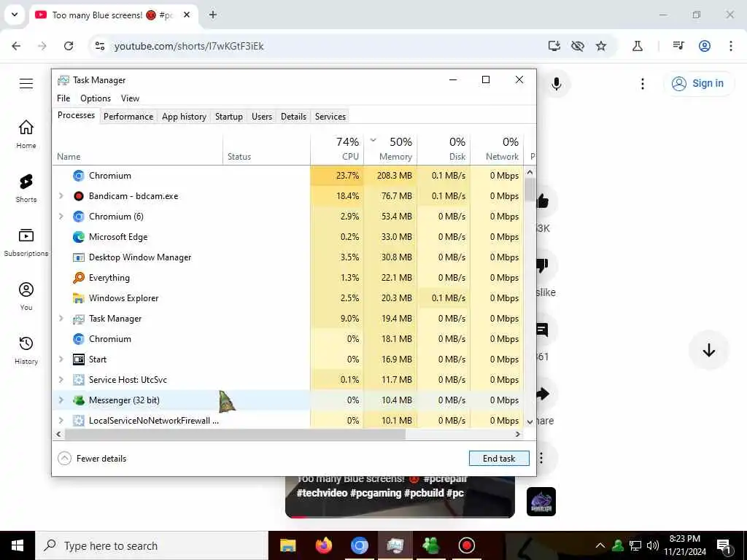747x560 pixels.
Task: Click the crossed-eye tracking protection icon
Action: point(578,46)
